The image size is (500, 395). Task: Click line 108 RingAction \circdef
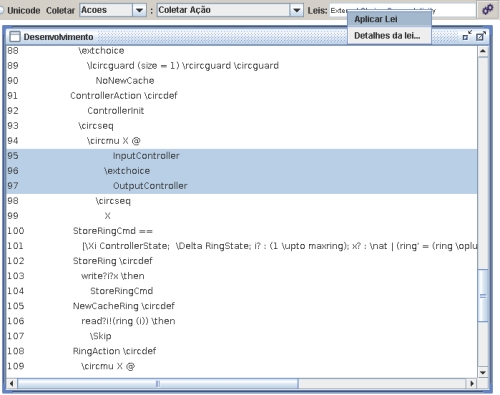click(114, 351)
